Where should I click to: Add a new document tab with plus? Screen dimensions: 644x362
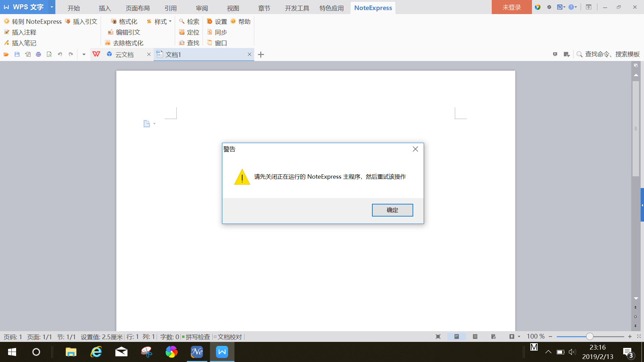point(261,55)
